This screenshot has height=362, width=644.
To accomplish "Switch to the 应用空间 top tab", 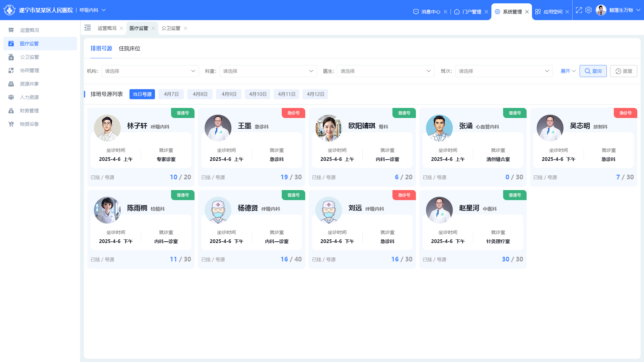I will coord(552,12).
